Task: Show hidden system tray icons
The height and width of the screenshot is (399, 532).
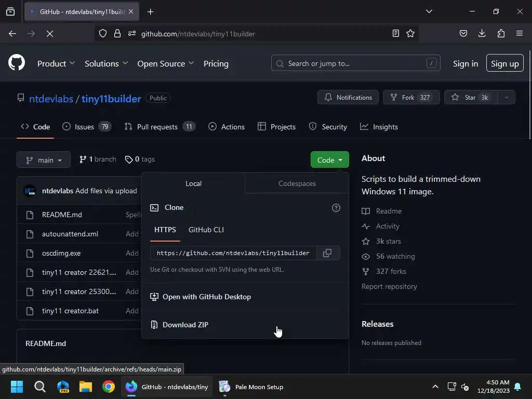Action: pyautogui.click(x=435, y=387)
